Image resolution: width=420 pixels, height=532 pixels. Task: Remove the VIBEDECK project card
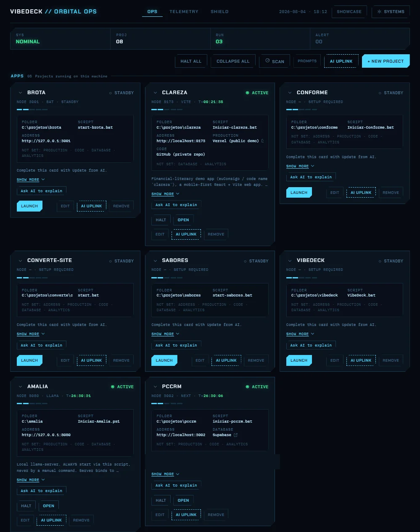[391, 360]
